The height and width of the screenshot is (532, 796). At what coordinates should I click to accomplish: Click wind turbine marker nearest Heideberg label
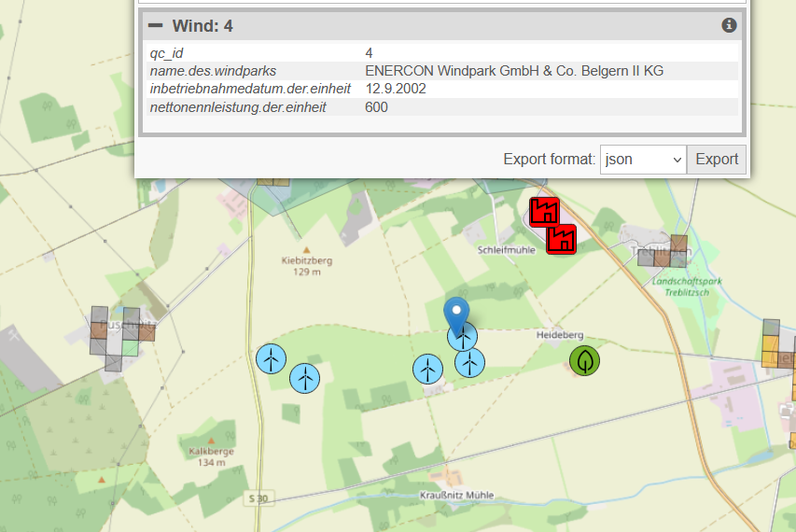[469, 363]
